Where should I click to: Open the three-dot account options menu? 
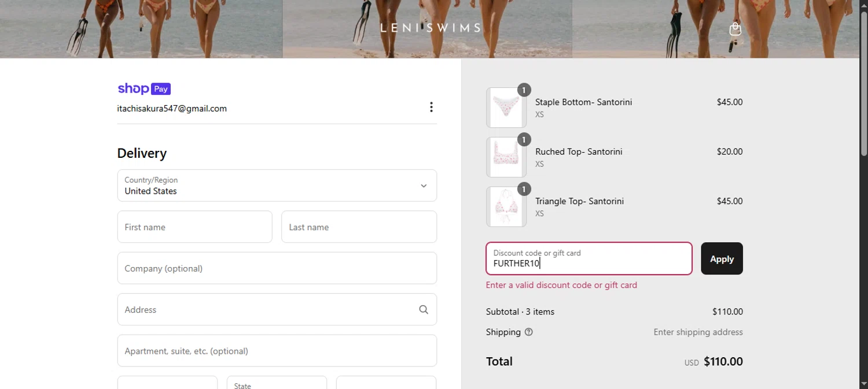pos(431,107)
